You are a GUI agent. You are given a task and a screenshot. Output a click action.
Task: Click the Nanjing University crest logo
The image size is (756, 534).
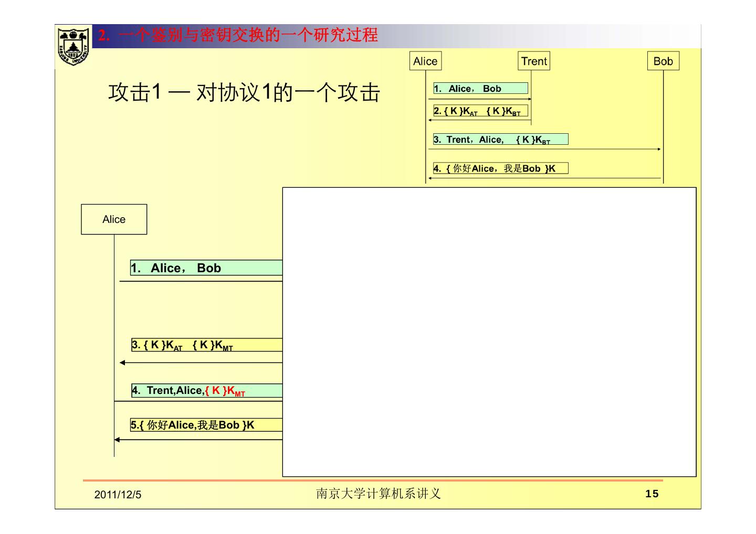(x=73, y=46)
